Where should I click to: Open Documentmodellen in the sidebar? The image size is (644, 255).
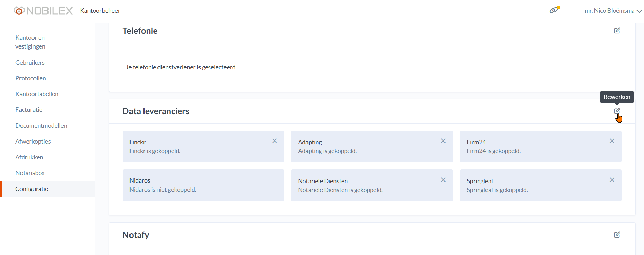click(x=41, y=126)
